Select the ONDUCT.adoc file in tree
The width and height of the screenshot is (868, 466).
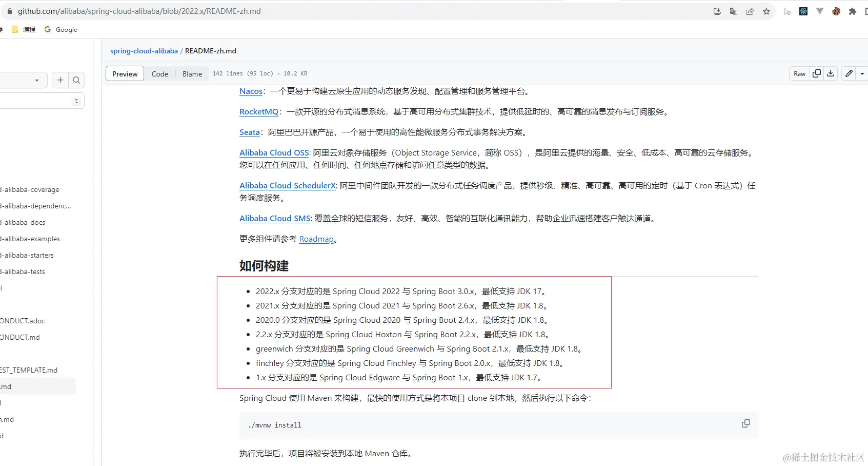click(23, 321)
